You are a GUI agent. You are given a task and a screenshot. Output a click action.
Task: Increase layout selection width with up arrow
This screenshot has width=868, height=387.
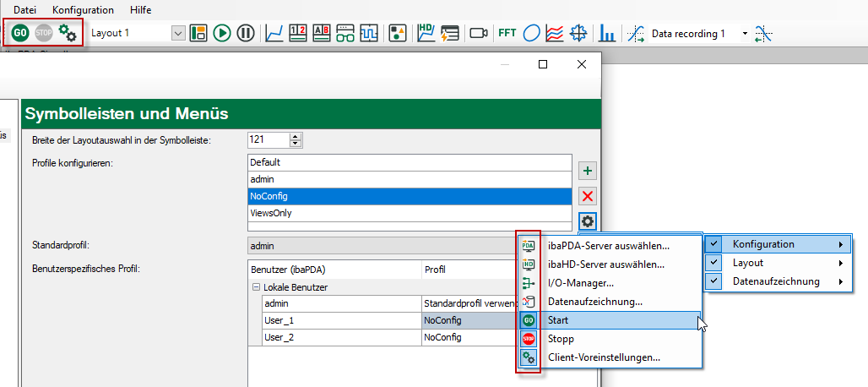(295, 136)
